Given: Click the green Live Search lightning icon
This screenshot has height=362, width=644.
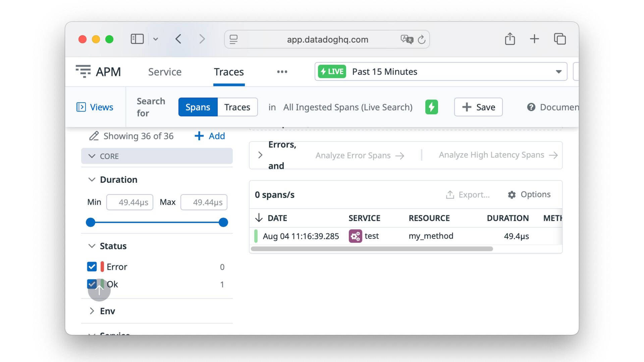Looking at the screenshot, I should point(431,107).
